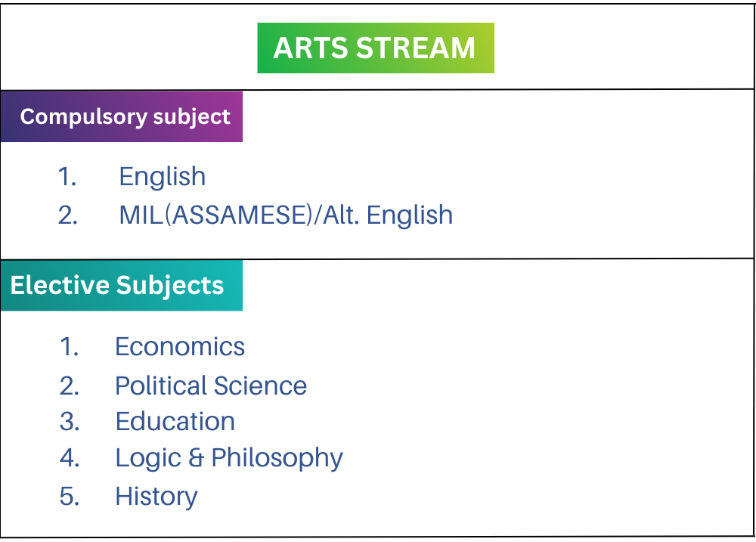Select Economics from elective subjects
This screenshot has width=756, height=542.
[180, 347]
